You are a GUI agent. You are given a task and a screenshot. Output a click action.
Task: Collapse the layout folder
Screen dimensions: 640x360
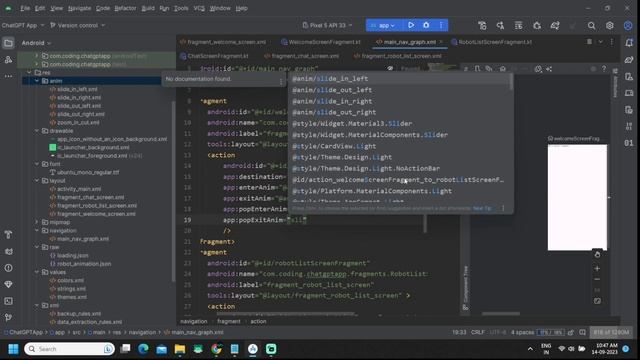[x=37, y=180]
